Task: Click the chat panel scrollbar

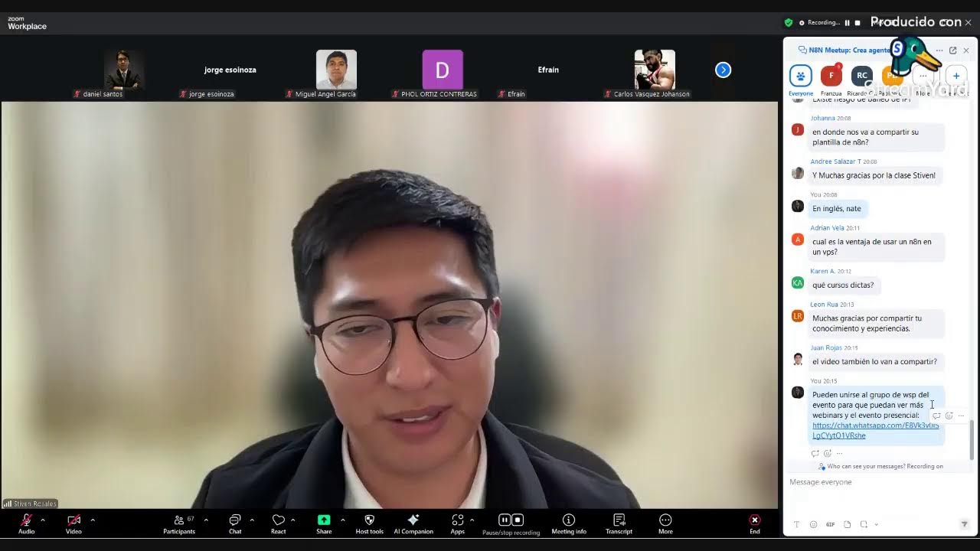Action: tap(972, 439)
